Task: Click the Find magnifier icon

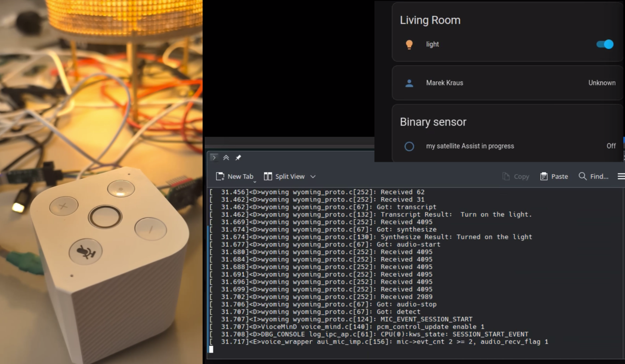Action: tap(582, 176)
